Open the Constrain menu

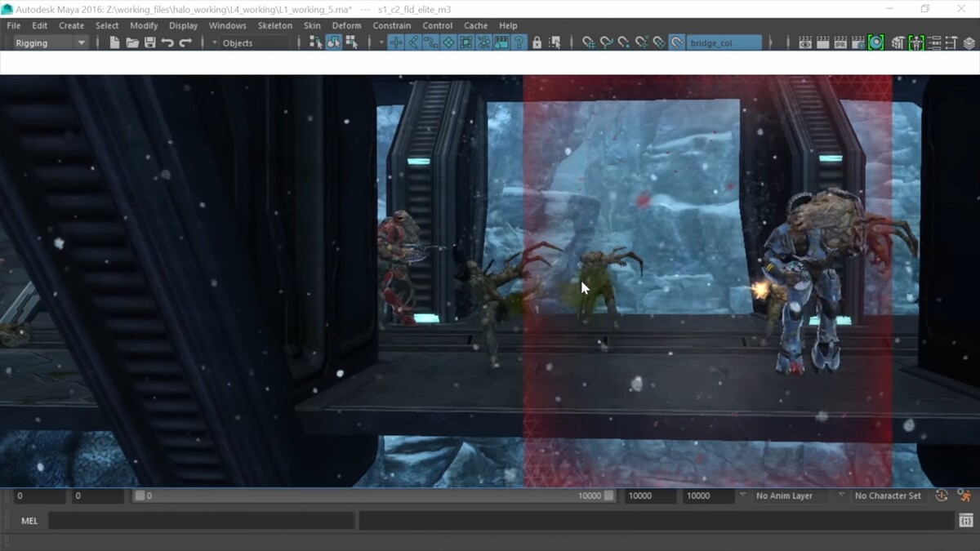(x=392, y=25)
